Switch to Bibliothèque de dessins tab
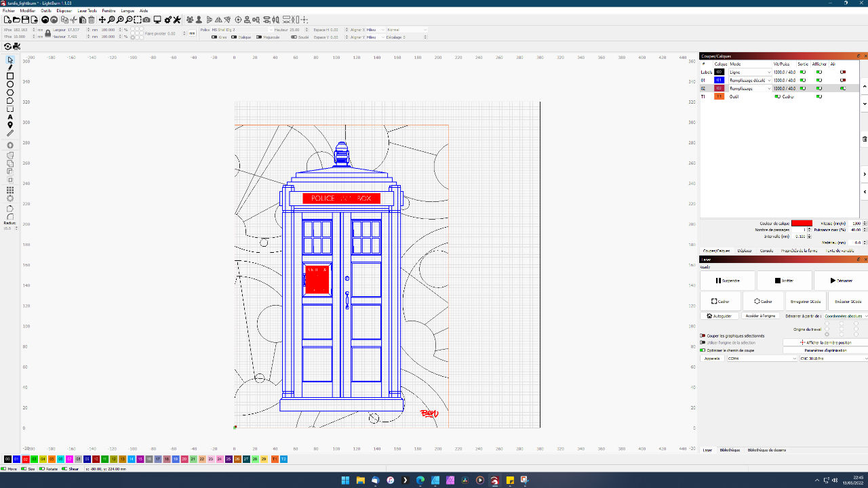 pyautogui.click(x=767, y=450)
